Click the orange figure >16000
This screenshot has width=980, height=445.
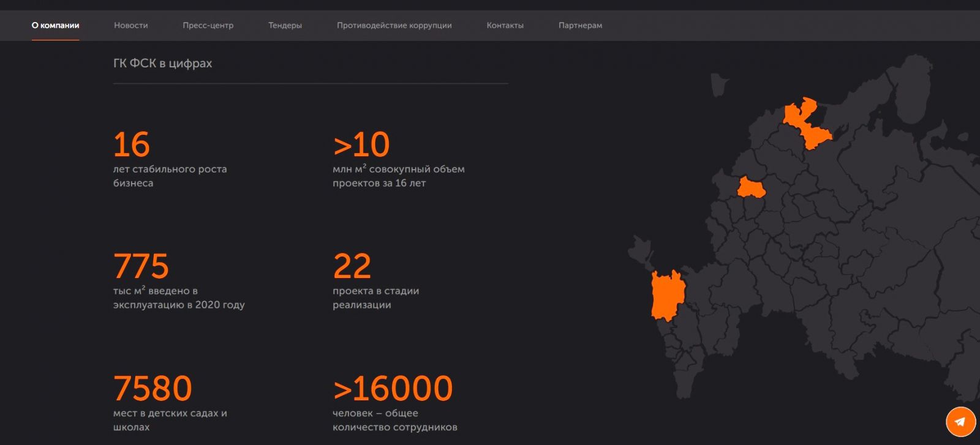coord(393,388)
